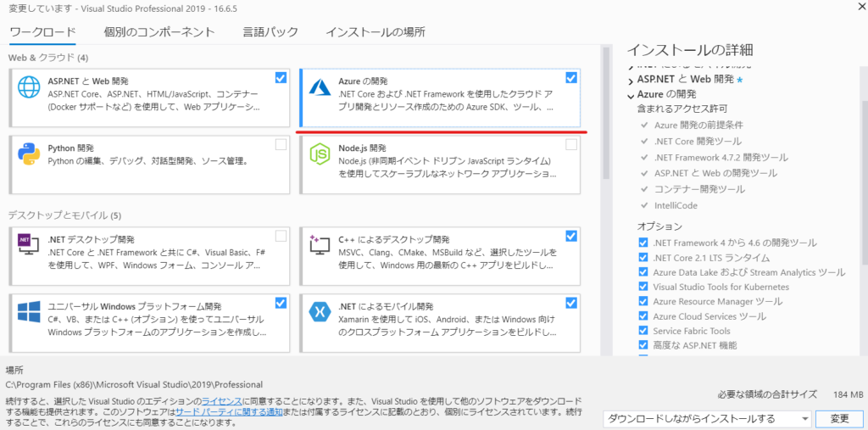Toggle 高度な ASP.NET 機能 option
Viewport: 868px width, 430px height.
643,346
